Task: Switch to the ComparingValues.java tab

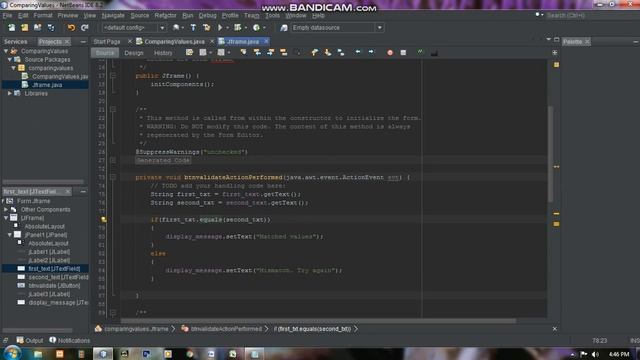Action: pyautogui.click(x=174, y=42)
